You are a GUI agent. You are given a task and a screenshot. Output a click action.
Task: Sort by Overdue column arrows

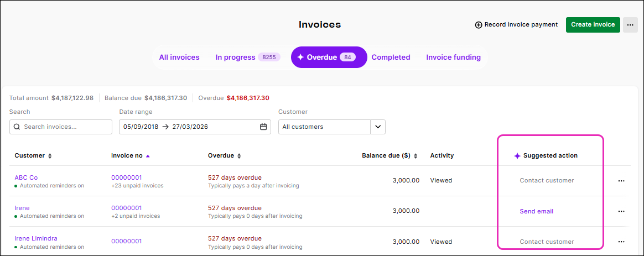tap(239, 156)
